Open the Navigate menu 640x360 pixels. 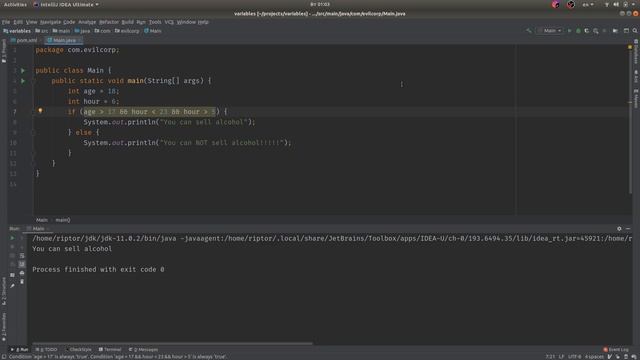coord(50,22)
